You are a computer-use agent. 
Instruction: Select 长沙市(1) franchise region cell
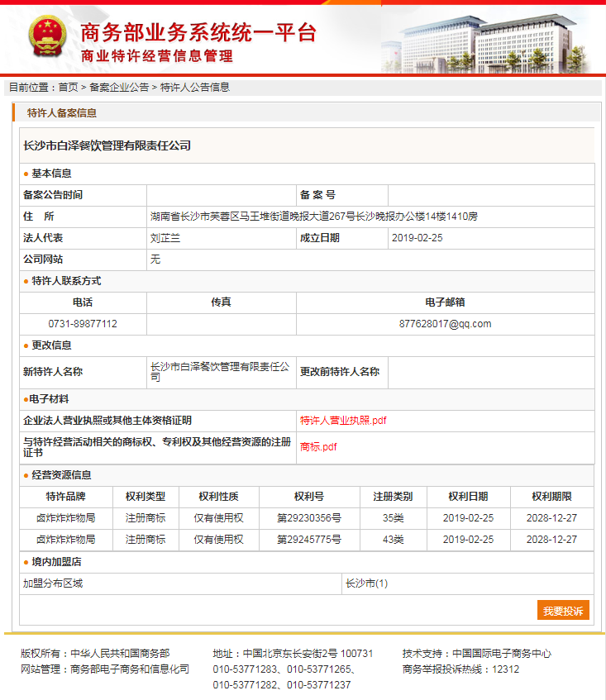click(x=366, y=583)
